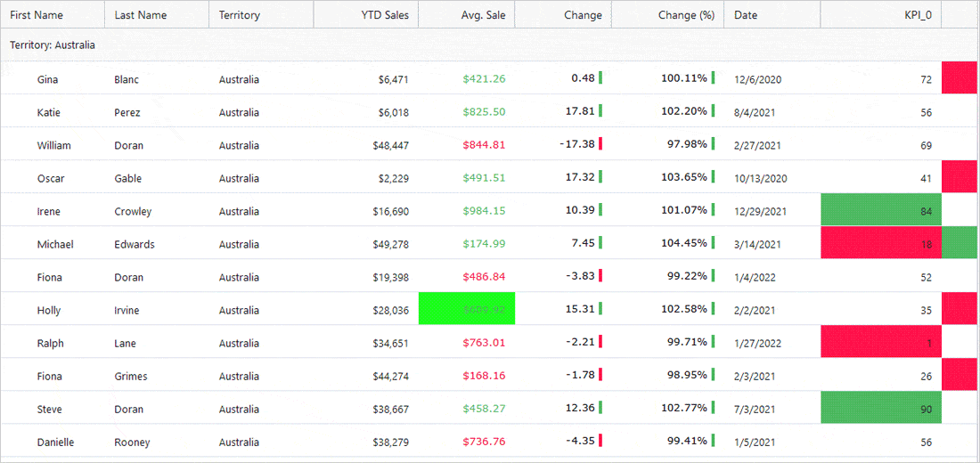Sort by the Date column header

[x=746, y=15]
